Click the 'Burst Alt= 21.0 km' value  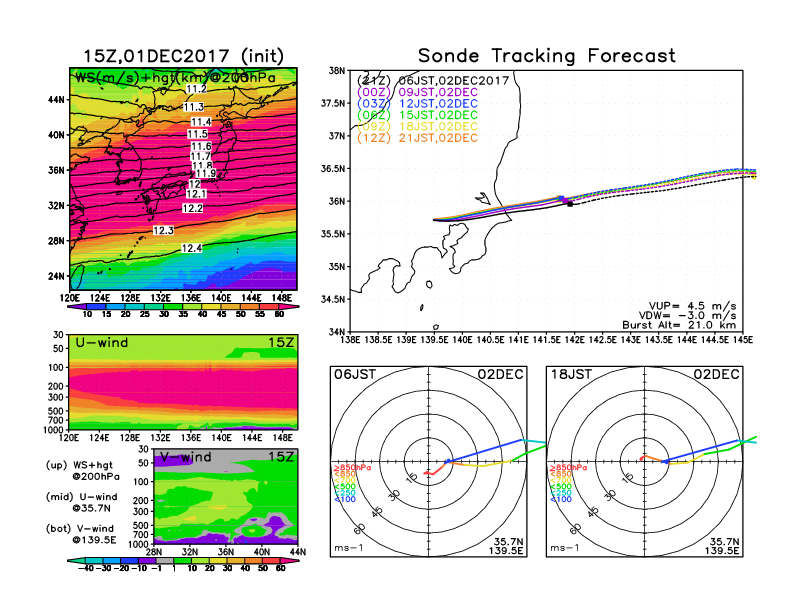(679, 325)
